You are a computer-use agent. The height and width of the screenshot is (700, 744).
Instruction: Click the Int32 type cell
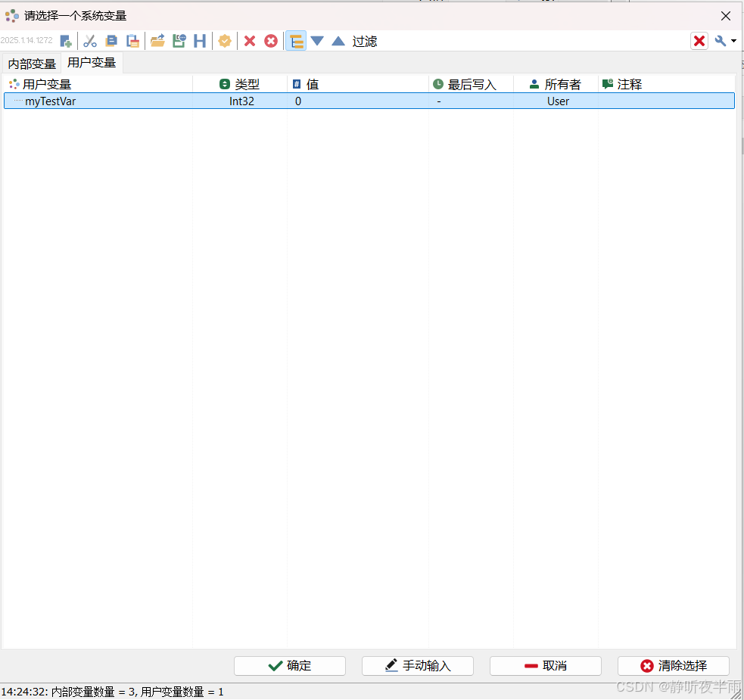coord(241,101)
